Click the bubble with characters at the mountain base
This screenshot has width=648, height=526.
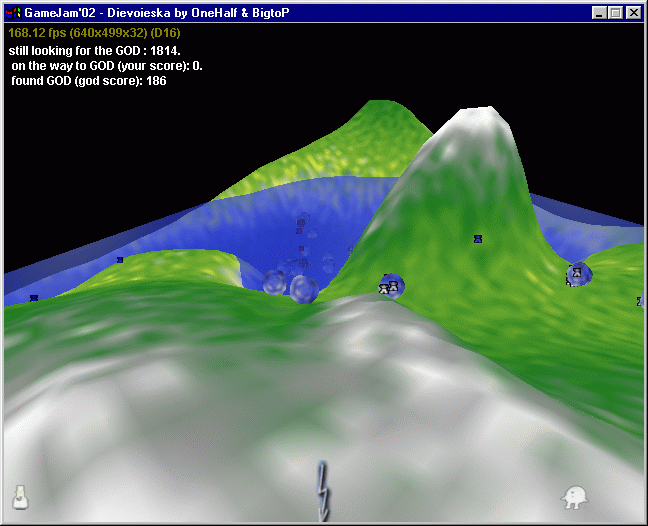(x=389, y=286)
